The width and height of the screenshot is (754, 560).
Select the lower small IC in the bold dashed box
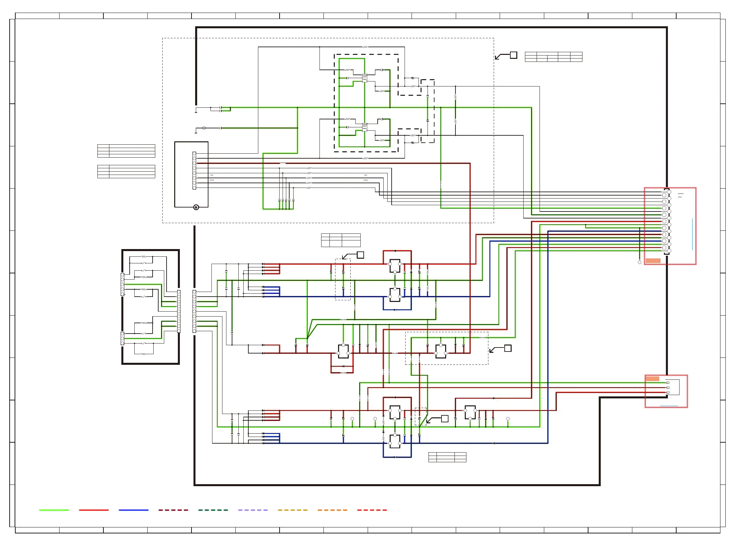point(365,127)
